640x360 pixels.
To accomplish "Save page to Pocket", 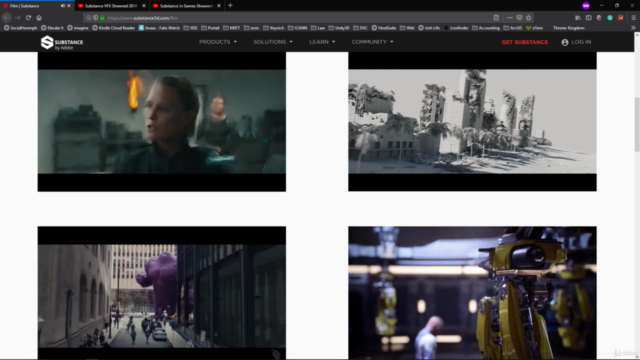I will tap(519, 18).
